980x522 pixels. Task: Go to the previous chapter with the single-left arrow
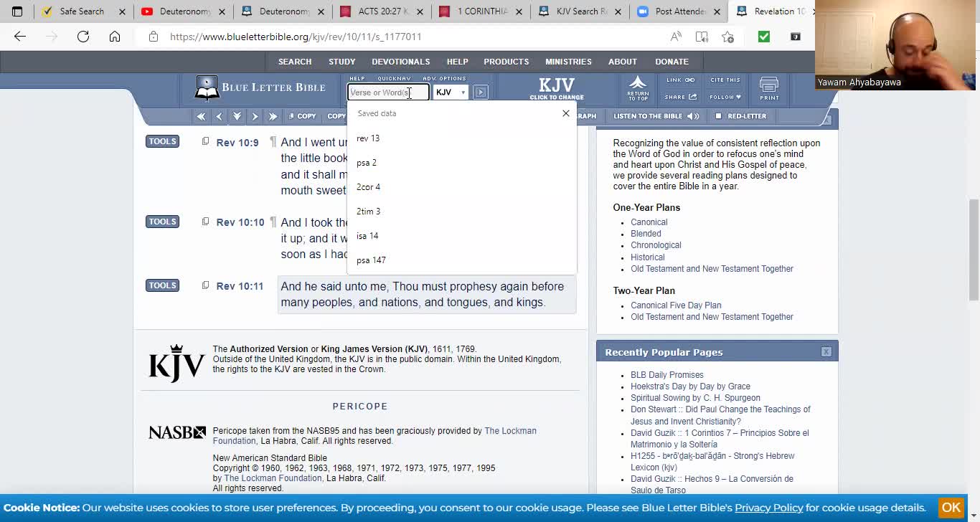(x=220, y=116)
